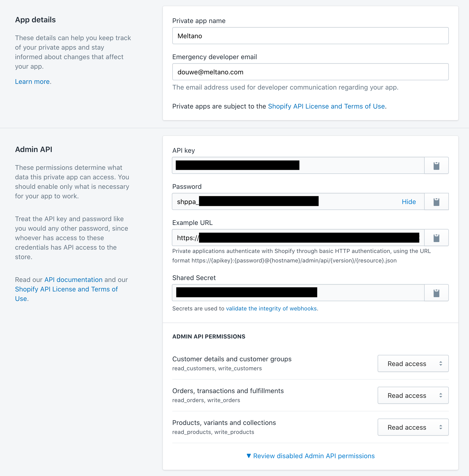Hide the password field
This screenshot has width=469, height=476.
pyautogui.click(x=408, y=201)
